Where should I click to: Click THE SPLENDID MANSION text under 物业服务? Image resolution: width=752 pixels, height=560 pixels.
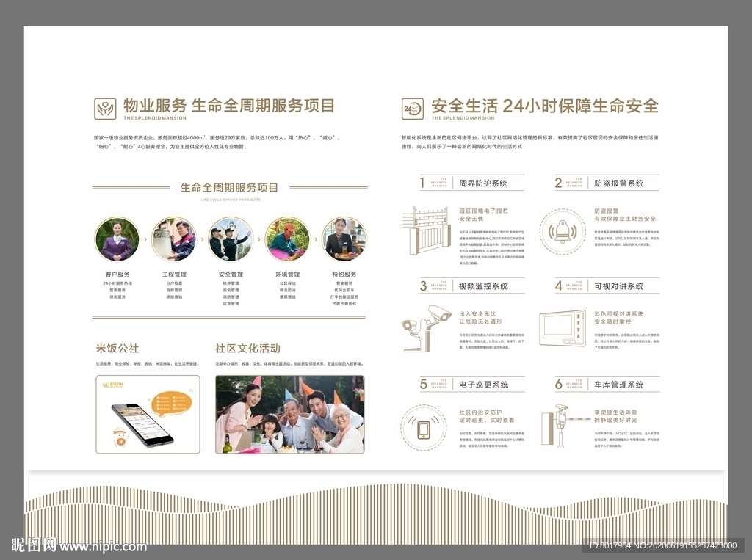154,118
